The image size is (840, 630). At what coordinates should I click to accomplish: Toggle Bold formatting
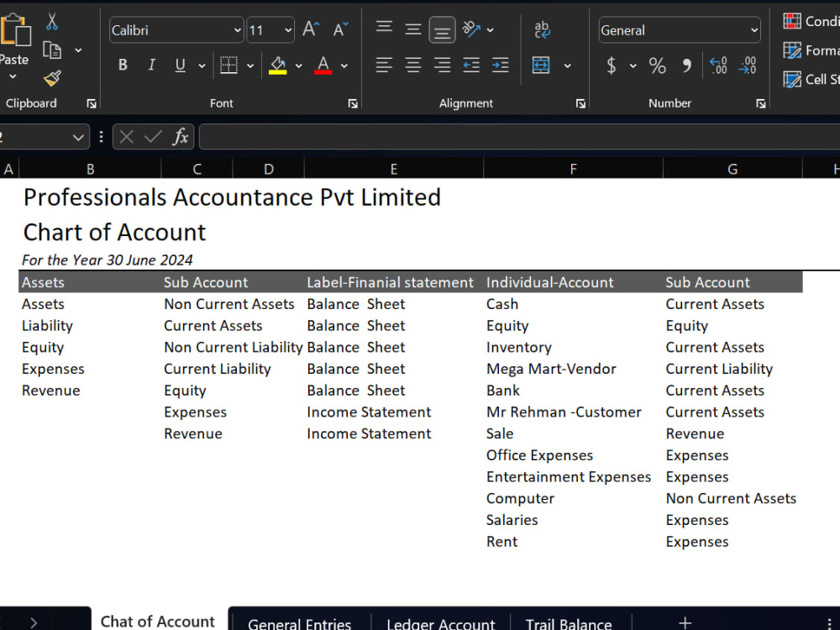tap(123, 65)
